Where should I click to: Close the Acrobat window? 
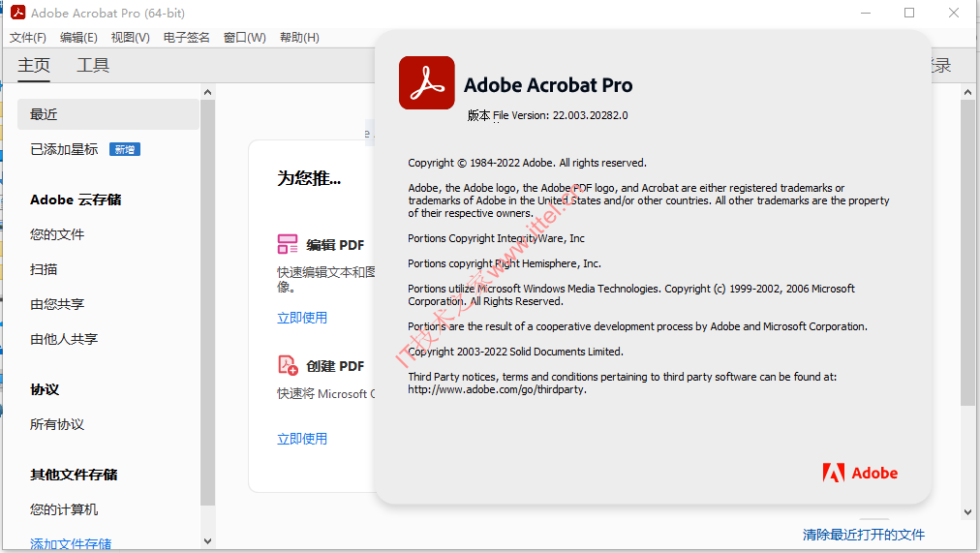(954, 14)
